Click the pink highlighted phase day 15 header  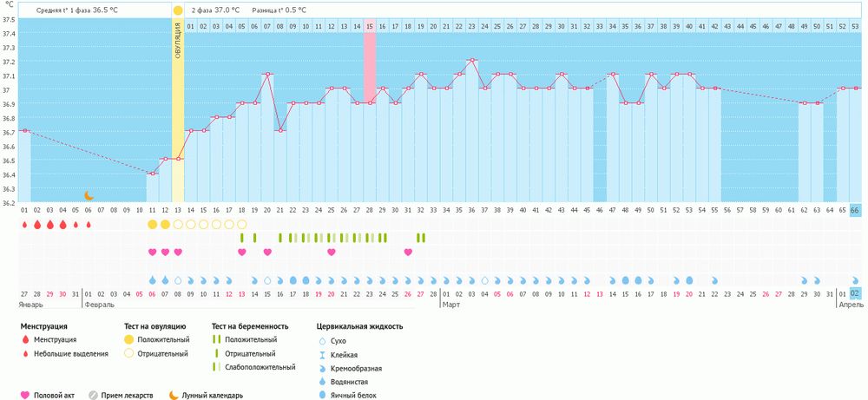tap(370, 27)
